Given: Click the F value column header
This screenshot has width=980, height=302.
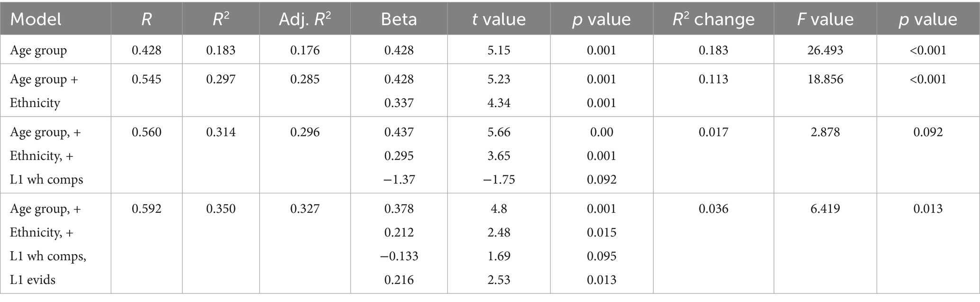Looking at the screenshot, I should point(825,19).
